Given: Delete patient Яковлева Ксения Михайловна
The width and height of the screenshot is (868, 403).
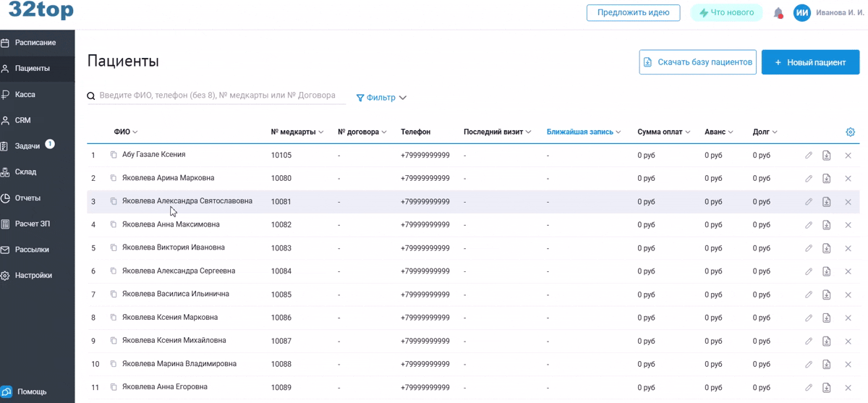Looking at the screenshot, I should click(848, 341).
